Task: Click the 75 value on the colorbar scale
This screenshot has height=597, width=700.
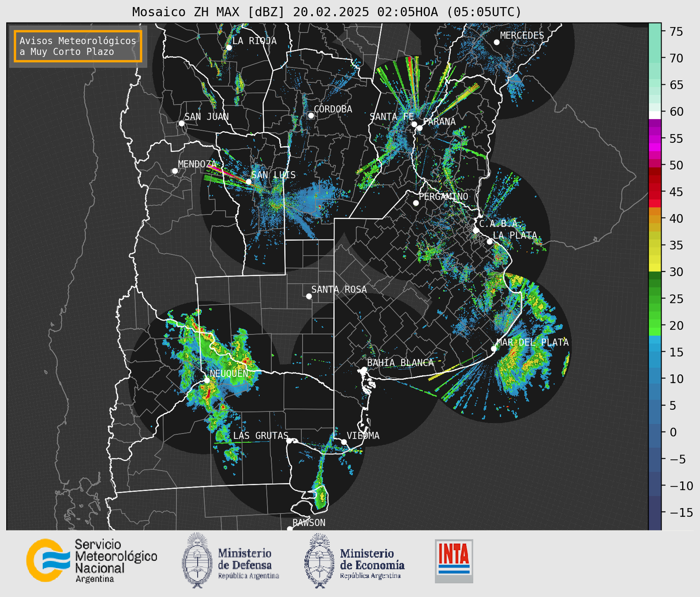Action: click(676, 32)
